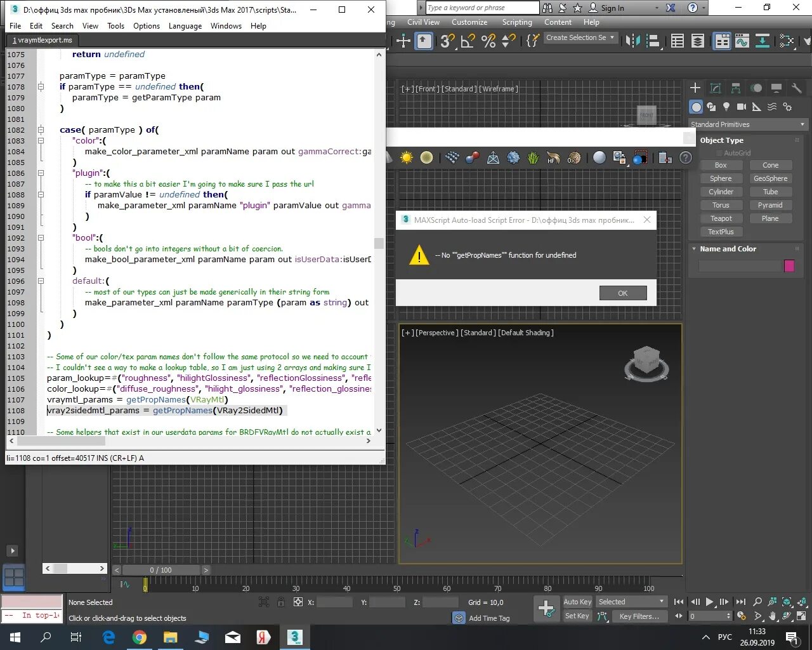
Task: Switch to the vraymtlexport.ms tab
Action: point(43,40)
